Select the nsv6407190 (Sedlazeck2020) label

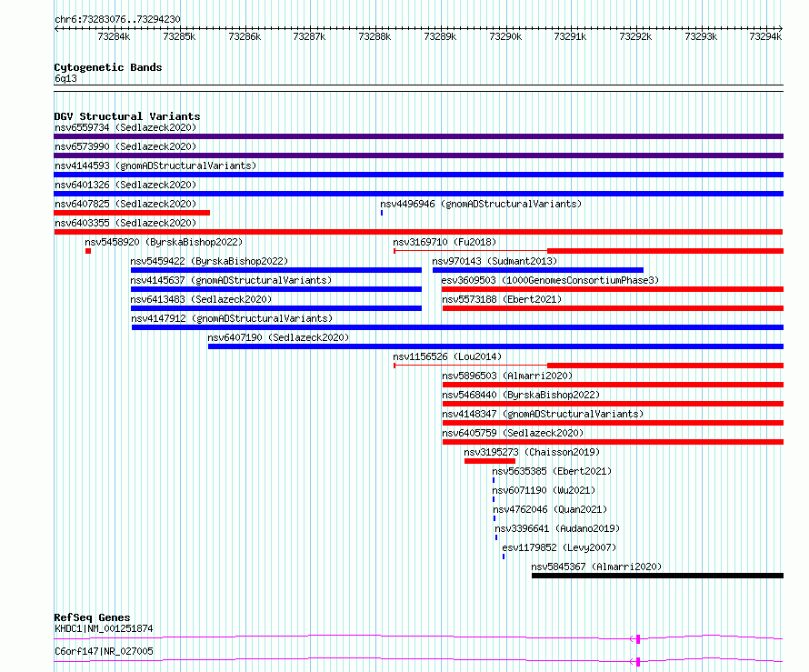pyautogui.click(x=278, y=337)
